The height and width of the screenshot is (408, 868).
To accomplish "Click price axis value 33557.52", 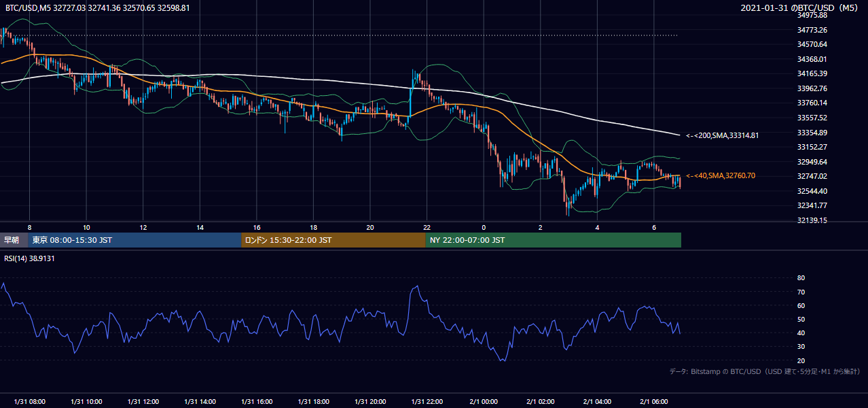I will [x=812, y=118].
